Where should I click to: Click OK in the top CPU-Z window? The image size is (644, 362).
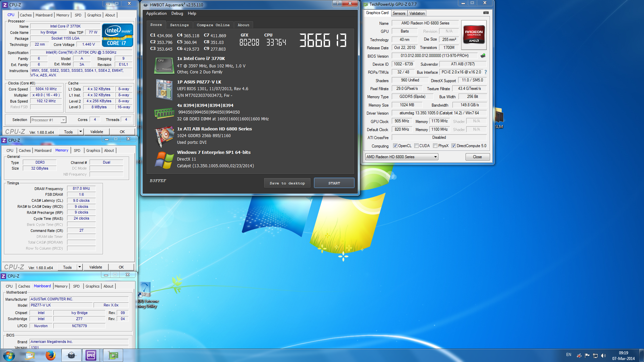point(122,132)
